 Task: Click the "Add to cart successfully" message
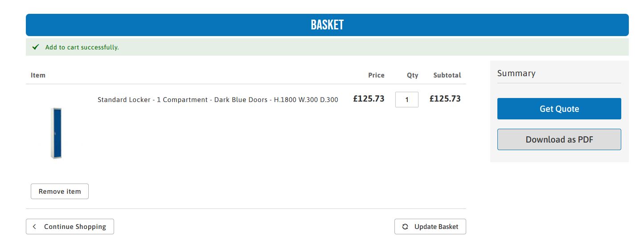(82, 47)
